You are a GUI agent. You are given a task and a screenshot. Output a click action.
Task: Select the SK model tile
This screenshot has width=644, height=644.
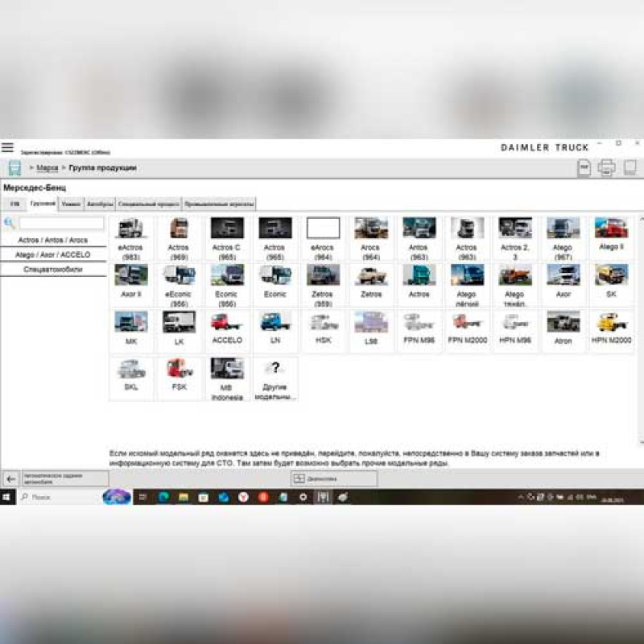(611, 285)
